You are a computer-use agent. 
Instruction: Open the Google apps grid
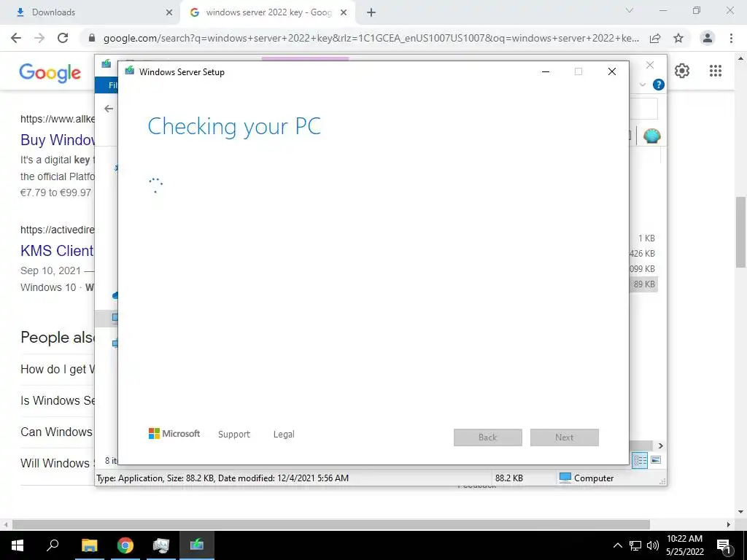pos(716,71)
